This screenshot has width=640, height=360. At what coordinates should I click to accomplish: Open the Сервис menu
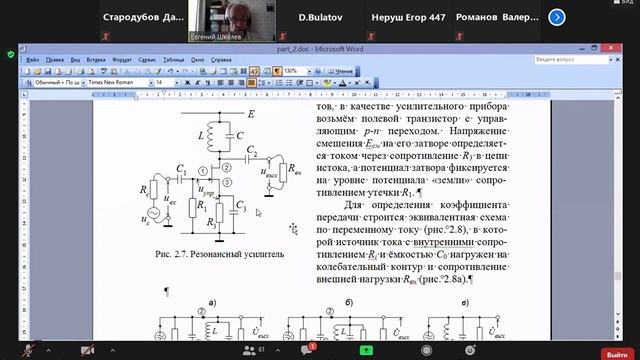click(x=147, y=60)
